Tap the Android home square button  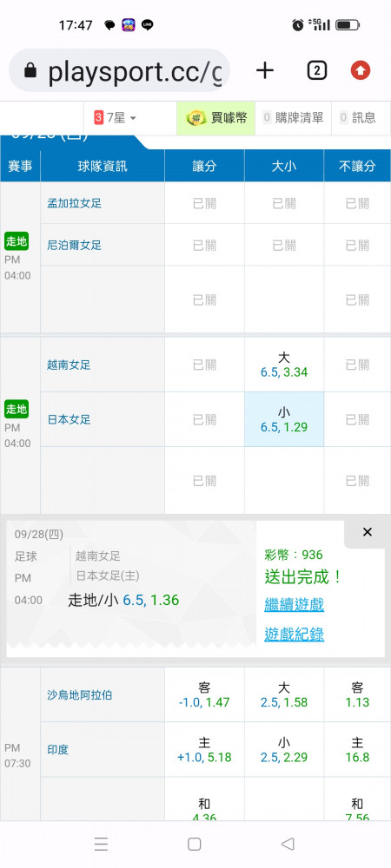(194, 844)
